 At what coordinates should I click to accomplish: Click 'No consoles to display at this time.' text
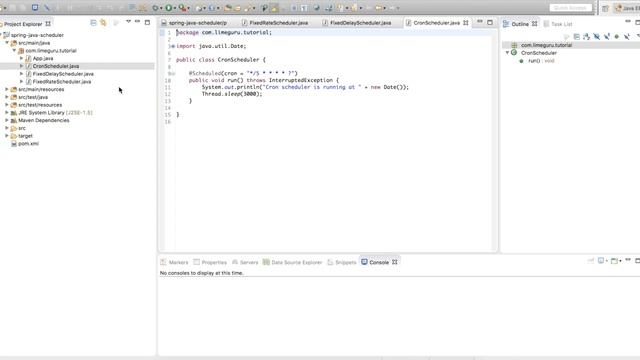pyautogui.click(x=202, y=273)
